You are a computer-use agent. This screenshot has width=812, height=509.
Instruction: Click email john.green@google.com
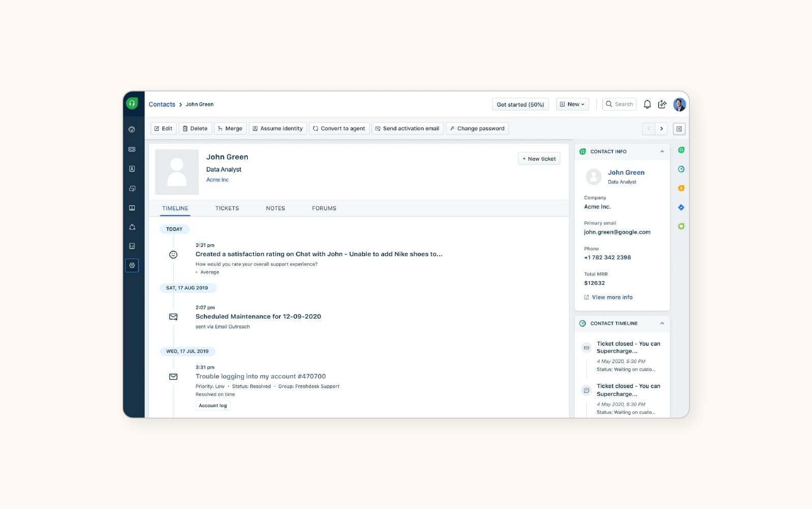coord(617,232)
